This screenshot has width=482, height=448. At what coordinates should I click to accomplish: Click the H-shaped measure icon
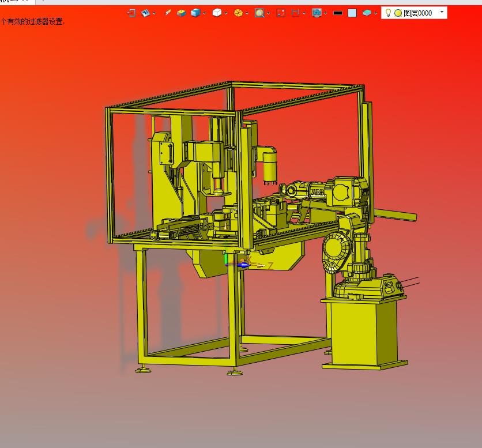click(295, 13)
